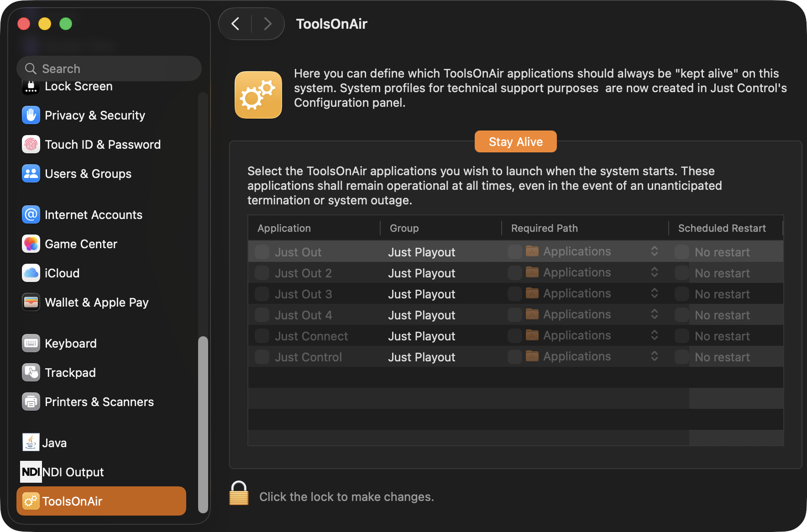The height and width of the screenshot is (532, 807).
Task: Open Game Center icon
Action: [x=31, y=244]
